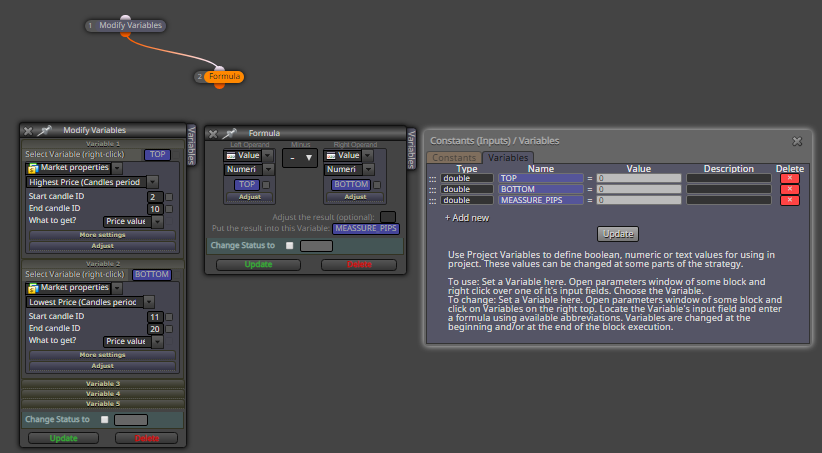Click the drag handle of the TOP row
822x453 pixels.
point(432,179)
